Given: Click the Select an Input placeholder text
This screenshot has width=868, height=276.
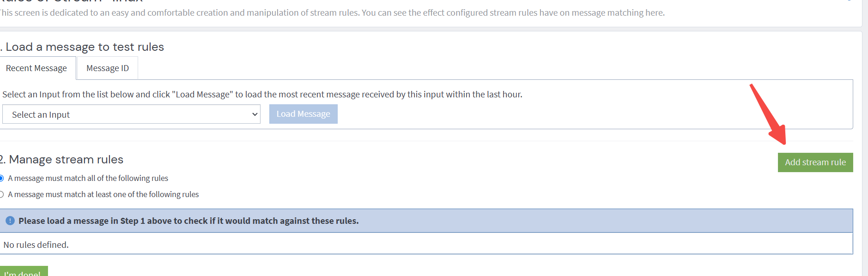Looking at the screenshot, I should click(x=41, y=114).
